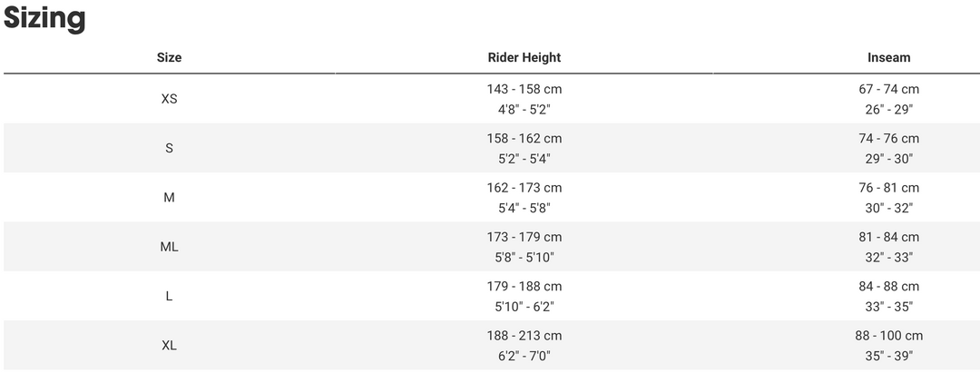Click the 5'4" - 5'8" height value

[x=524, y=208]
